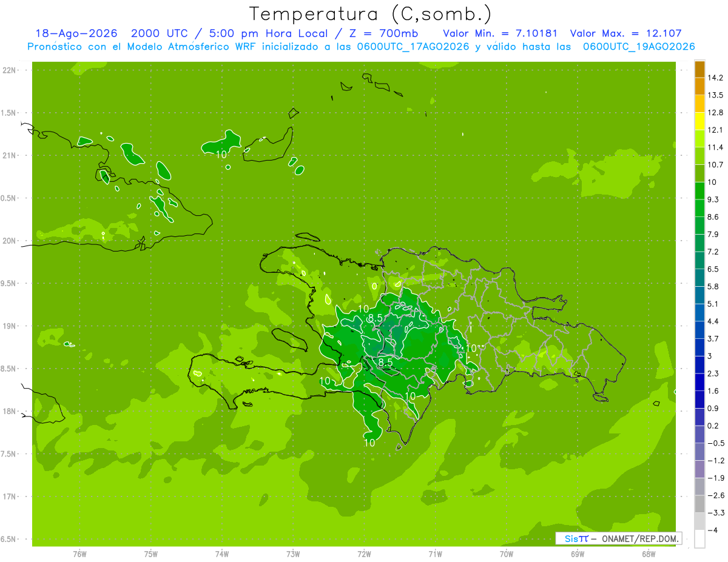This screenshot has width=728, height=562.
Task: Click the '0600UTC_19AGO2026' valid-until time text
Action: (639, 47)
